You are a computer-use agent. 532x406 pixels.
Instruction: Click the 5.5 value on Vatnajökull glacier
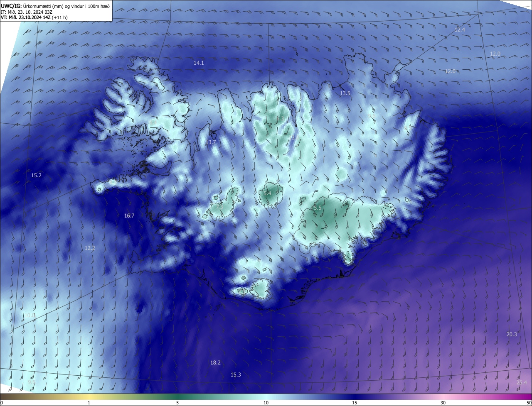[x=318, y=208]
